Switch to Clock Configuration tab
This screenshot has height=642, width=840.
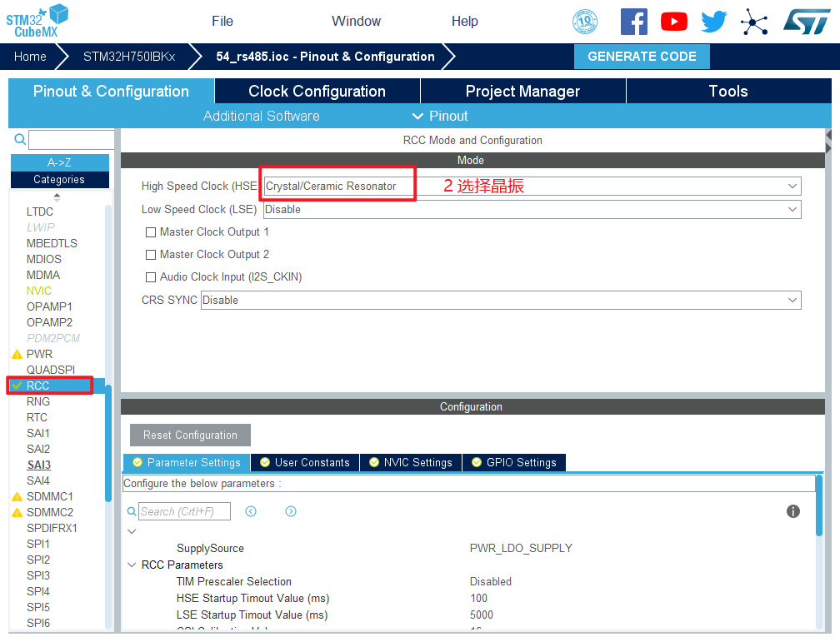[x=317, y=92]
